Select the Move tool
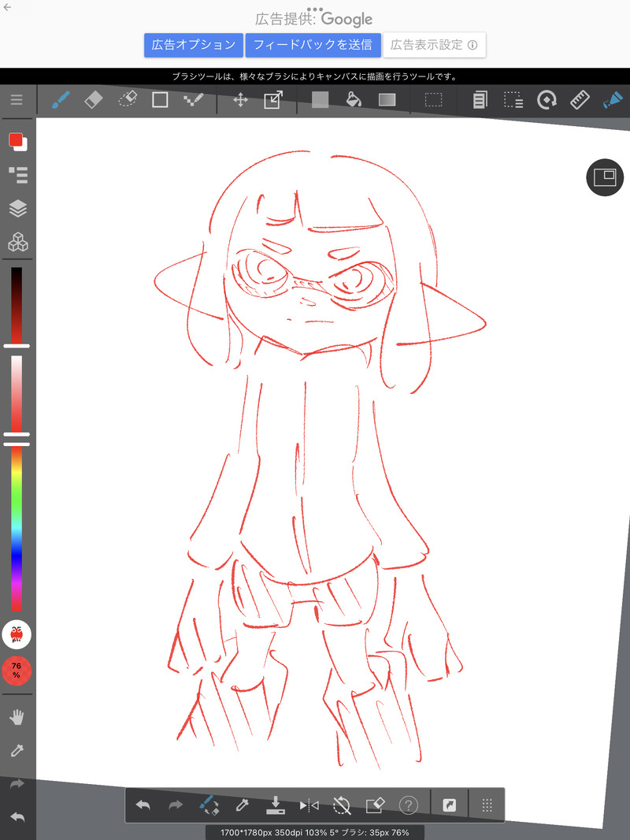 (240, 99)
